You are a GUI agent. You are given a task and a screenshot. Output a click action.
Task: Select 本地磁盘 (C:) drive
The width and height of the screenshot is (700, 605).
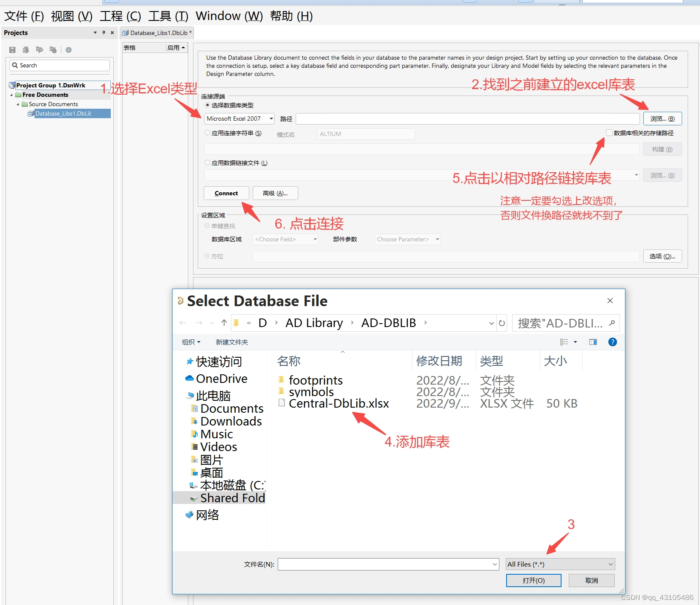click(x=232, y=485)
